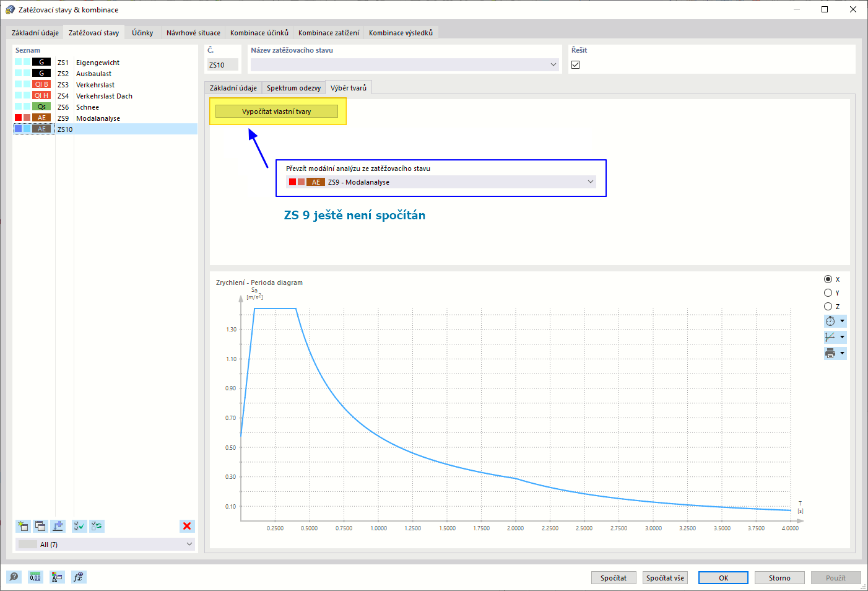The image size is (868, 591).
Task: Switch to the Zatěžovací stavy tab
Action: pos(93,33)
